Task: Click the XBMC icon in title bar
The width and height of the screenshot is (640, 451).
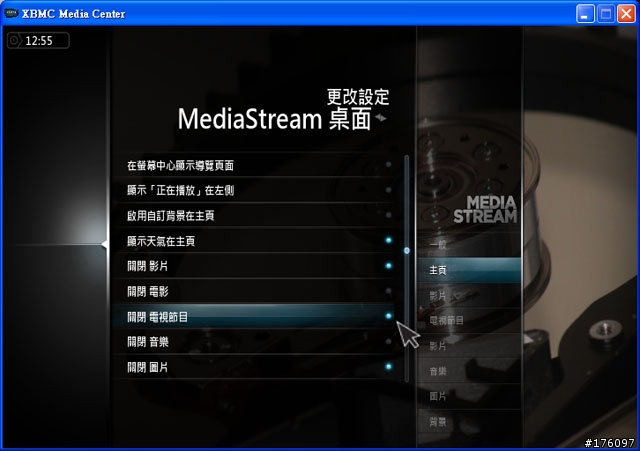Action: point(11,13)
